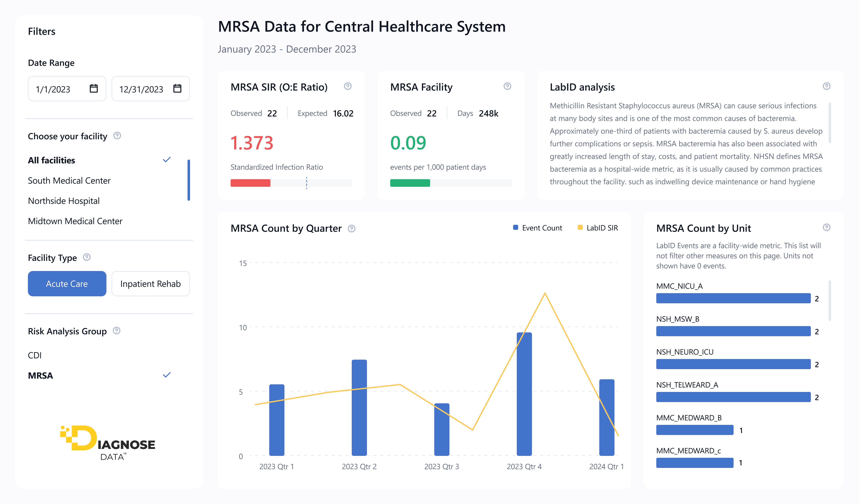Click help icon beside Facility Type label
859x504 pixels.
[87, 257]
